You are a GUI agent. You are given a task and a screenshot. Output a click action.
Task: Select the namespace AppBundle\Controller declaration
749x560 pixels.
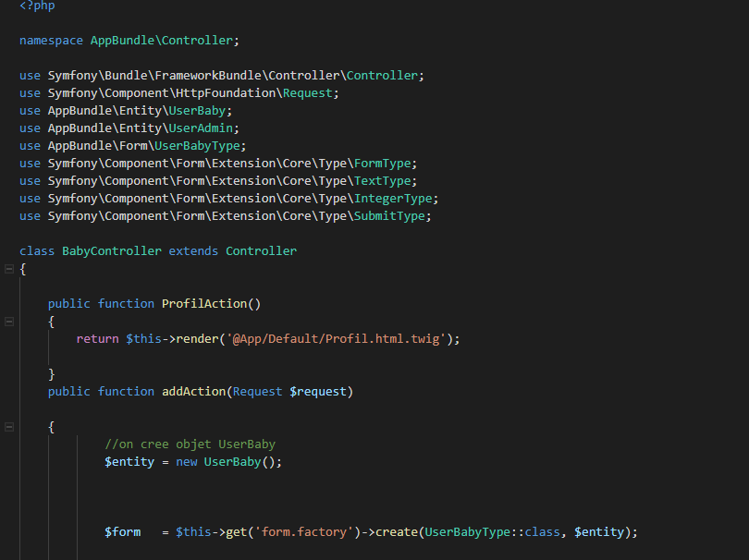point(128,40)
